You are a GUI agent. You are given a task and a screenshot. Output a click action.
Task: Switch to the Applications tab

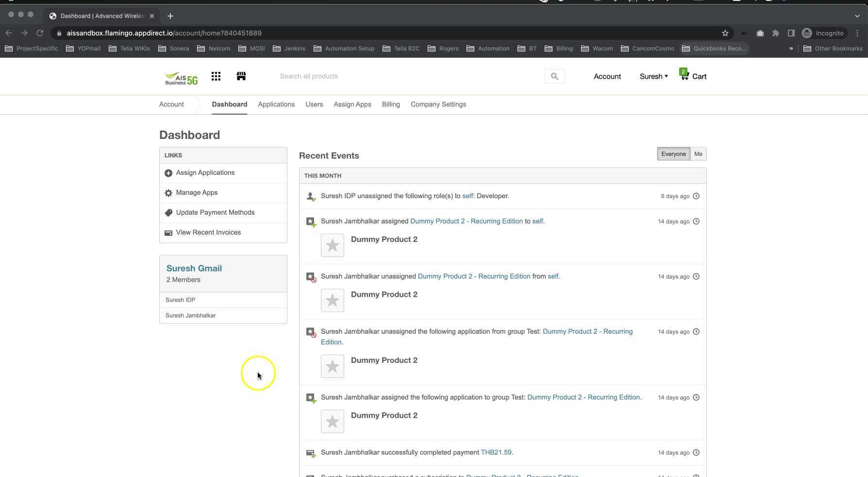click(x=276, y=104)
